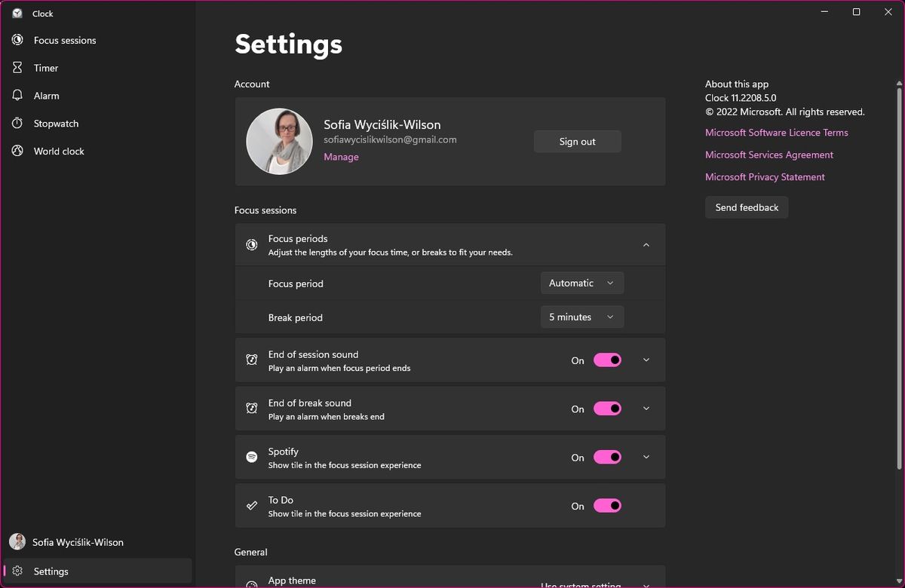Click the Sign out button
Image resolution: width=905 pixels, height=588 pixels.
point(577,141)
